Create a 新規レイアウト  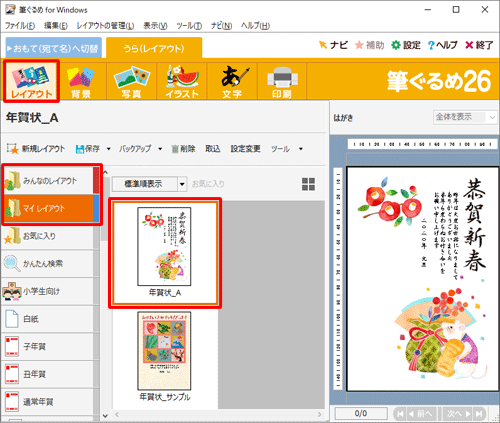[36, 149]
